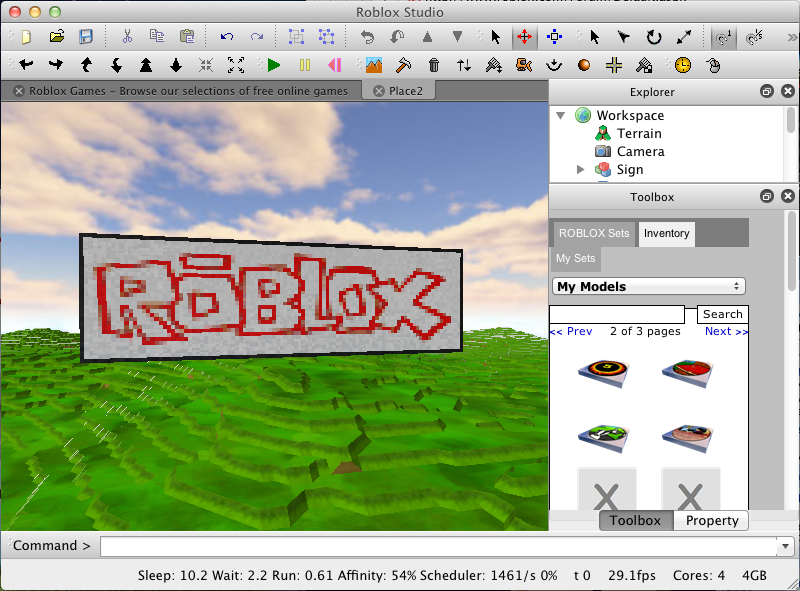Open the ROBLOX Sets toolbox tab
The height and width of the screenshot is (591, 800).
[x=594, y=234]
